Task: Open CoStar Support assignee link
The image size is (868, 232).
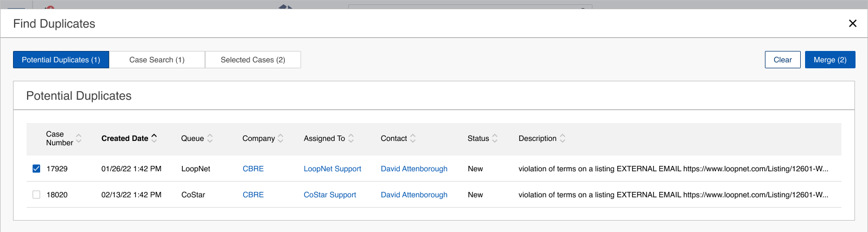Action: click(330, 195)
